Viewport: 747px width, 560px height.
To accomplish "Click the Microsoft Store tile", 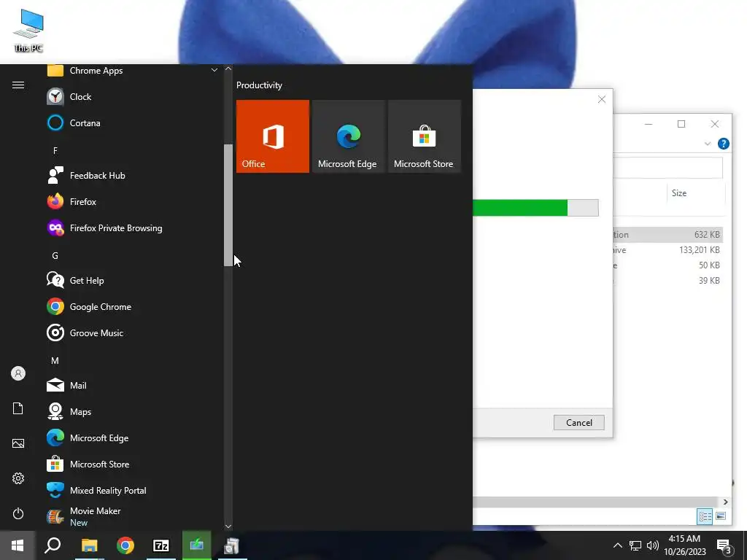I will tap(425, 136).
